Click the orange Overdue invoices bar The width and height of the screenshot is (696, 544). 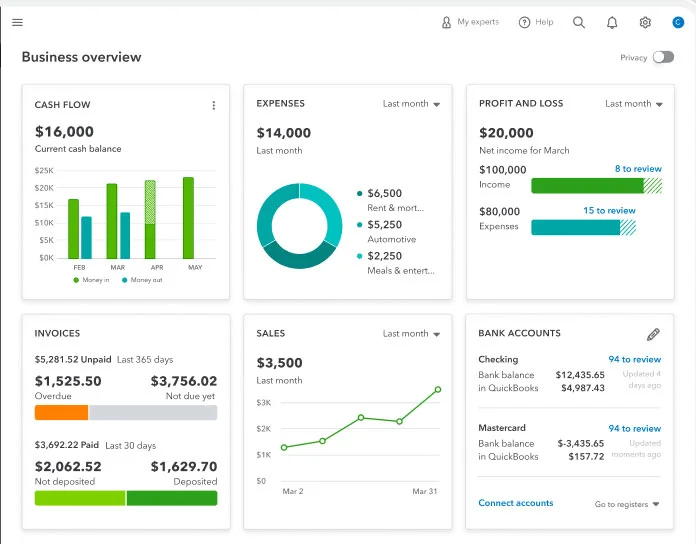coord(61,412)
